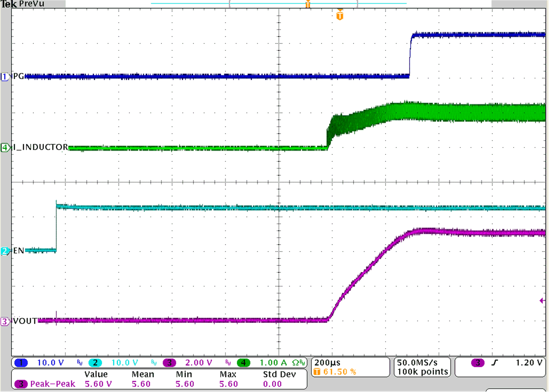Click the magenta trigger level arrow at right edge
Screen dimensions: 549x392
coord(543,300)
